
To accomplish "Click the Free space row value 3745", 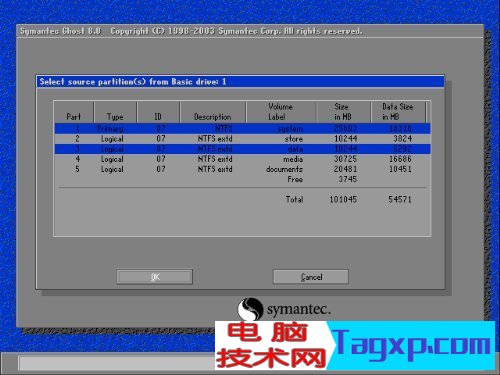I will [x=348, y=179].
